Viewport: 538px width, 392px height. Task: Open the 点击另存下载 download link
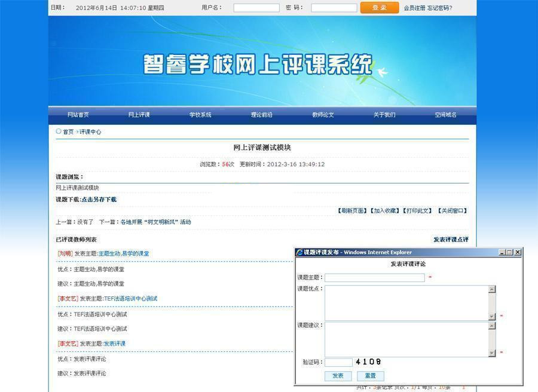point(99,200)
